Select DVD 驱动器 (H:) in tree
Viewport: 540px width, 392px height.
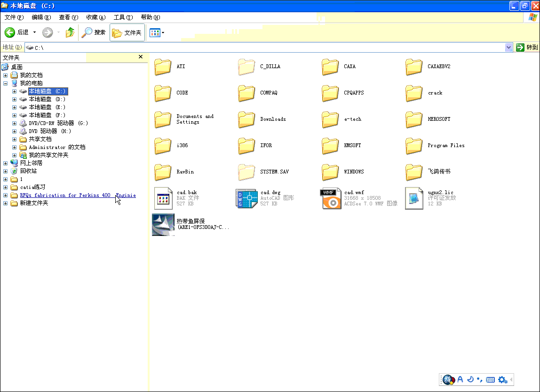pyautogui.click(x=49, y=131)
